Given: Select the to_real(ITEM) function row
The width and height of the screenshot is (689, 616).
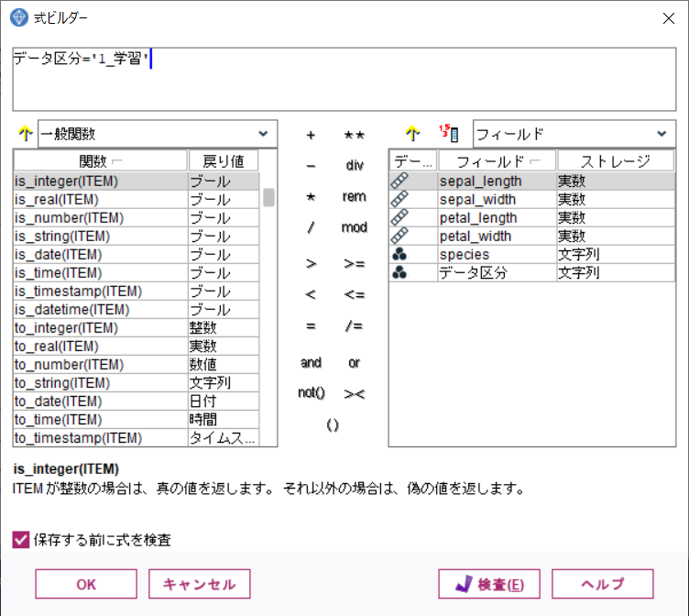Looking at the screenshot, I should [x=137, y=346].
